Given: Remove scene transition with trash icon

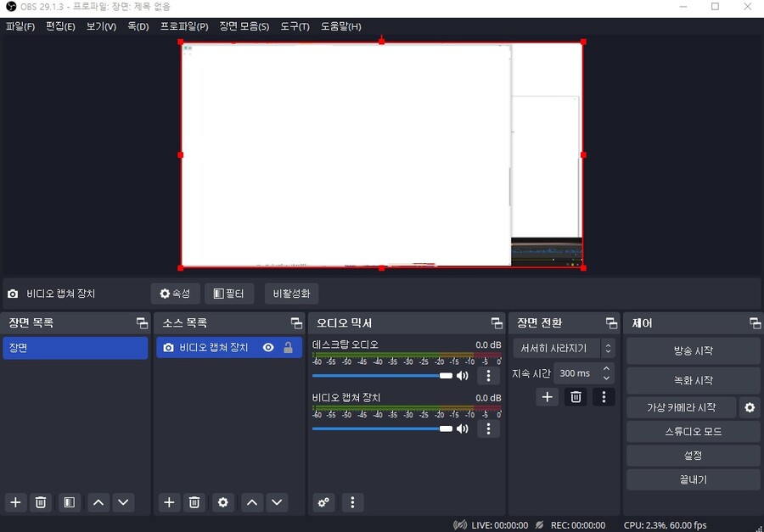Looking at the screenshot, I should pos(576,397).
